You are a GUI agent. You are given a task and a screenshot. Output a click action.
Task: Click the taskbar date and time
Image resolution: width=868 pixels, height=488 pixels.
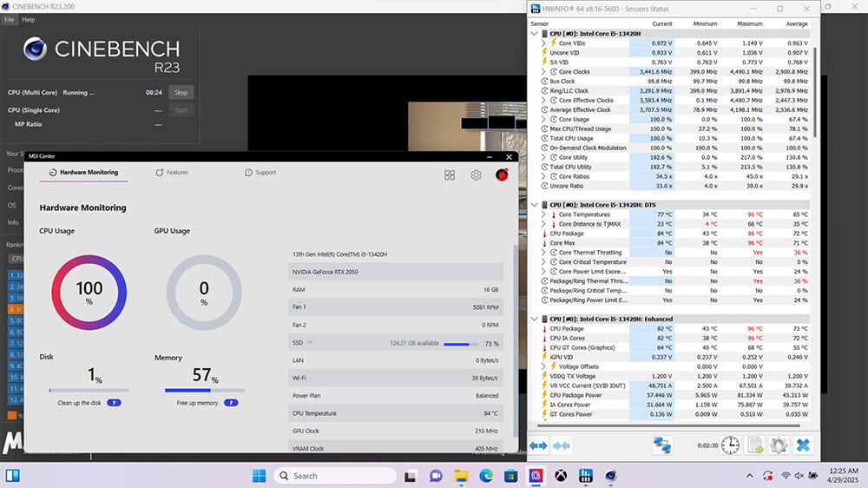pyautogui.click(x=843, y=475)
